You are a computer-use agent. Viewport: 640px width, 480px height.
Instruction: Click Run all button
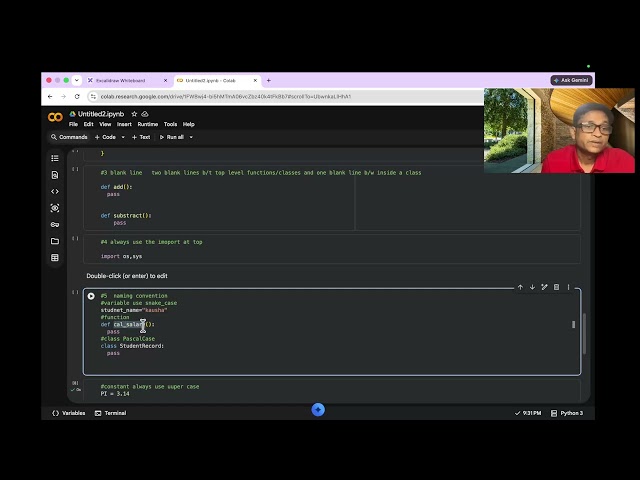pyautogui.click(x=171, y=138)
